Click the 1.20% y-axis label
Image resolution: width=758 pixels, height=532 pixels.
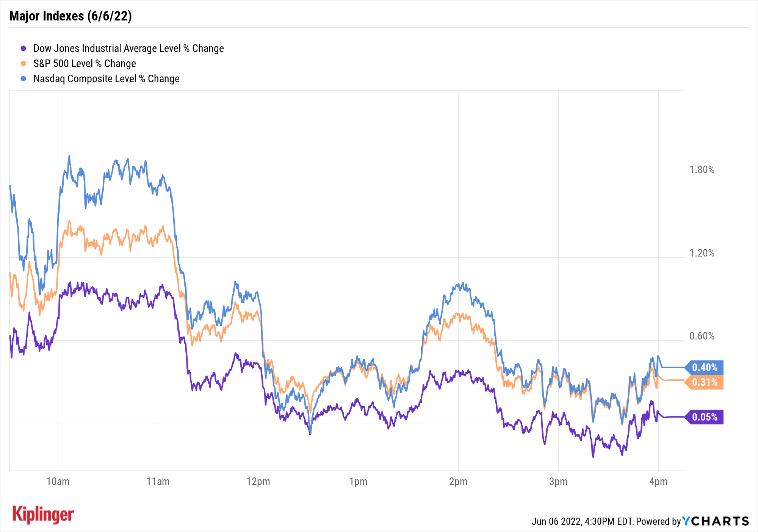[702, 253]
